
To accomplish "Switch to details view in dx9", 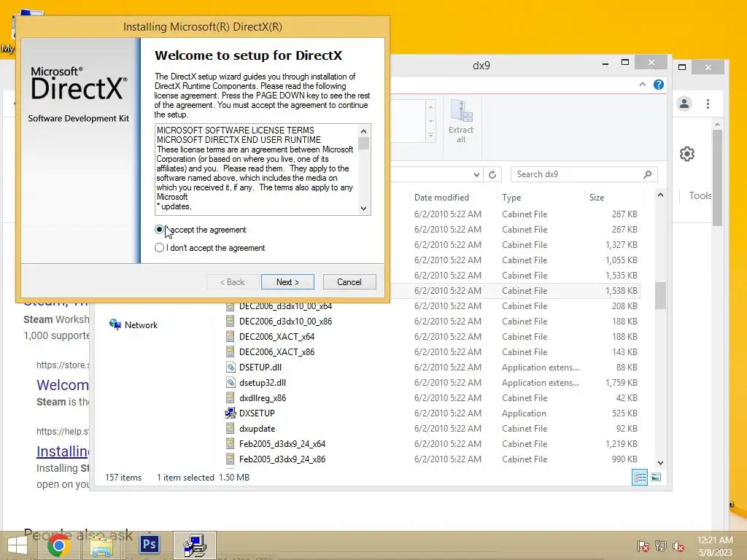I will pyautogui.click(x=639, y=477).
